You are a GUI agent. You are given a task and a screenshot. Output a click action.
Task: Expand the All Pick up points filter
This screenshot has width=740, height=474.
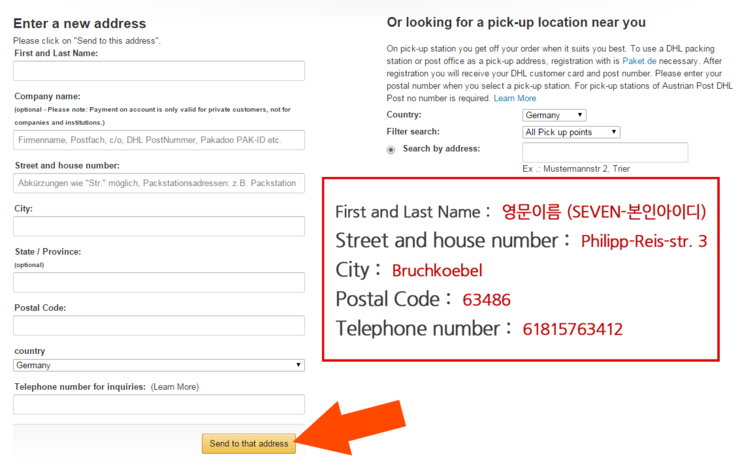[x=571, y=132]
